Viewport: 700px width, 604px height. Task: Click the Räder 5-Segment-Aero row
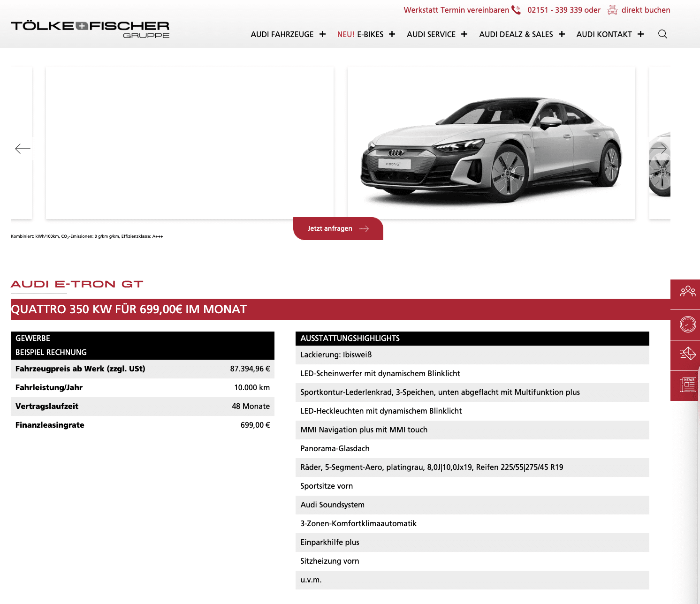click(472, 468)
